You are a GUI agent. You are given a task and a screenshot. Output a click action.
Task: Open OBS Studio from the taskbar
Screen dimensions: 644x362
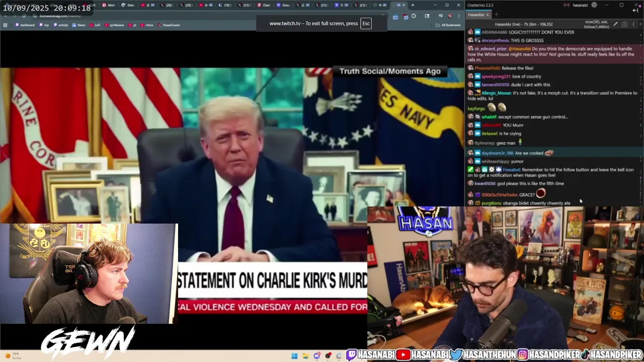click(x=328, y=356)
